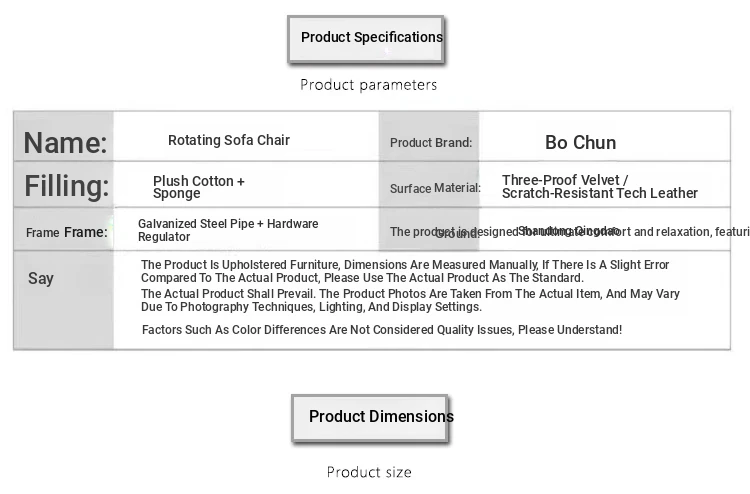Click the Product Specifications button

tap(366, 39)
